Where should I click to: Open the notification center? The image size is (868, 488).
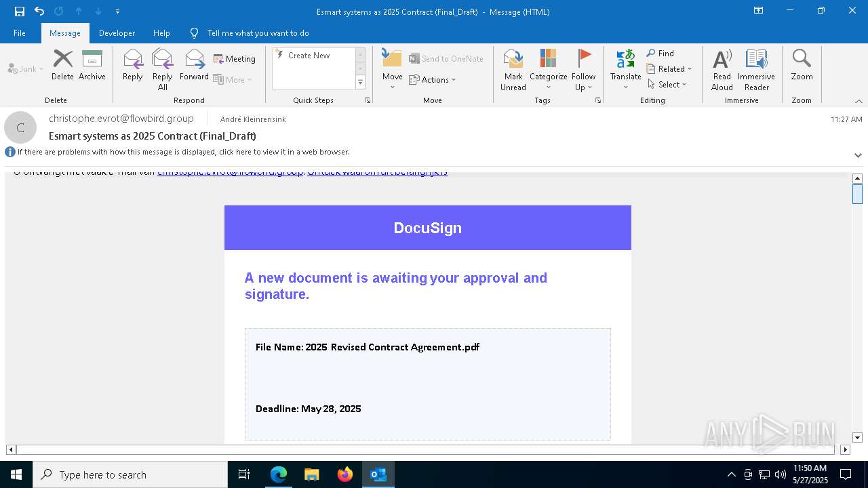[x=846, y=474]
